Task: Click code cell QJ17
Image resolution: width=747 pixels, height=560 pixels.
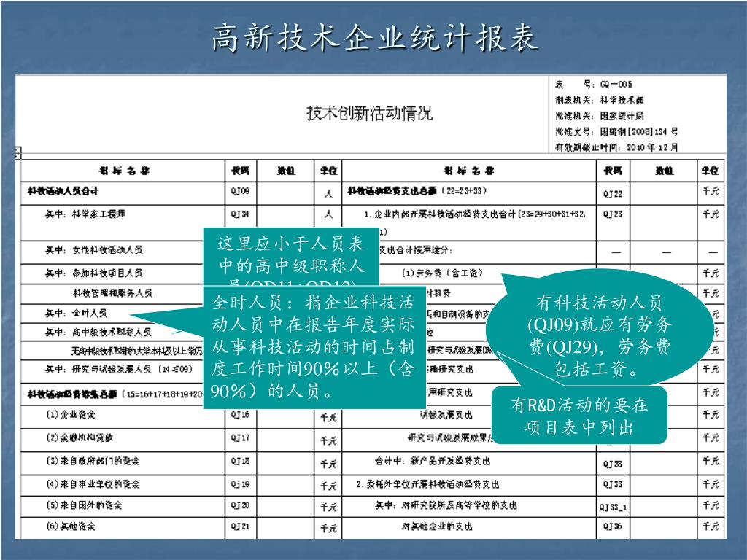Action: point(241,438)
